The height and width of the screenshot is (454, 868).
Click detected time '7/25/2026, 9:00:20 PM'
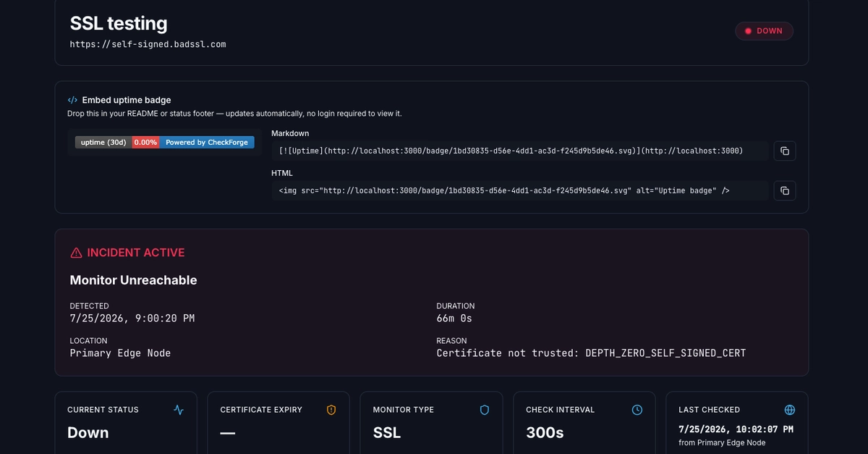(x=132, y=318)
